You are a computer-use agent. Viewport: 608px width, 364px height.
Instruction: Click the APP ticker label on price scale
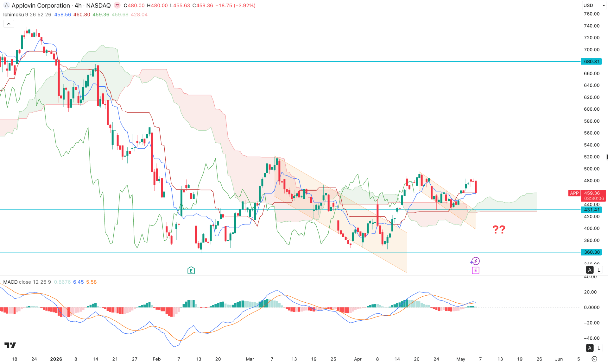tap(574, 193)
